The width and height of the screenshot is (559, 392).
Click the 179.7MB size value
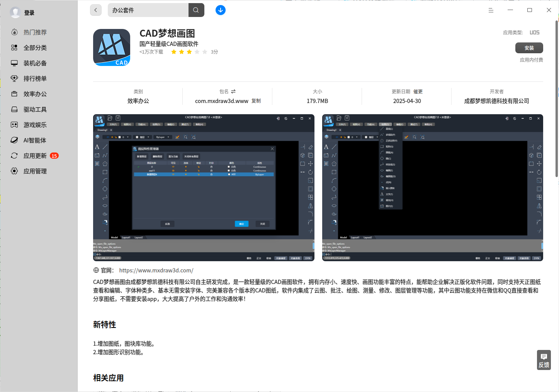[x=318, y=101]
